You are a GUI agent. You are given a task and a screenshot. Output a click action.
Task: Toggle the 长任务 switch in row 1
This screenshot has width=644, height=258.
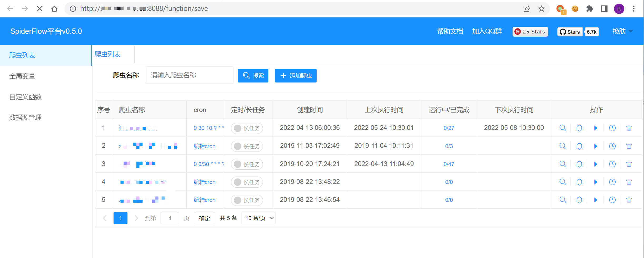coord(247,128)
